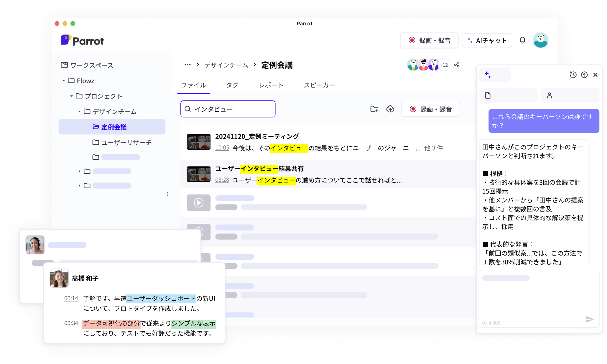Send the chat message arrow icon

click(x=590, y=319)
